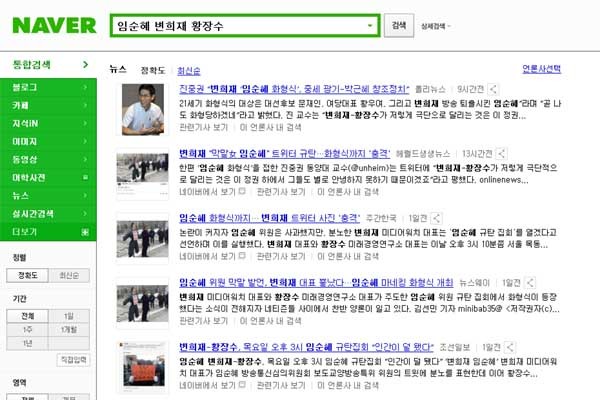Click the 카페 row arrow icon
The image size is (600, 400).
(85, 105)
